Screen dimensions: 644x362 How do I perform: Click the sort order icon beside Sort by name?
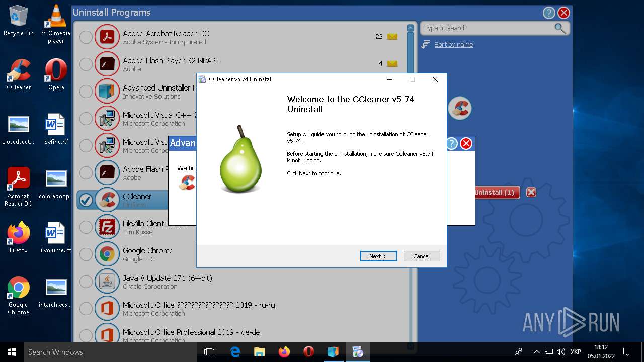pos(425,45)
